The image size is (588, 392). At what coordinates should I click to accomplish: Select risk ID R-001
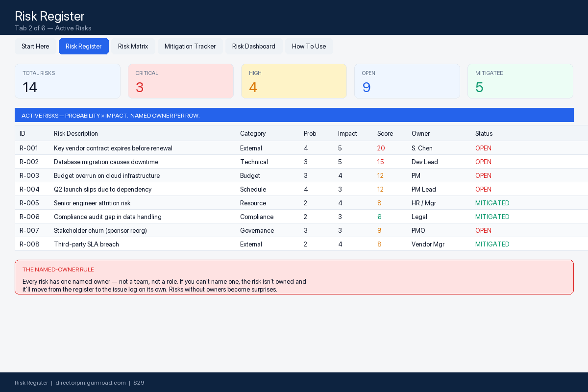point(29,148)
